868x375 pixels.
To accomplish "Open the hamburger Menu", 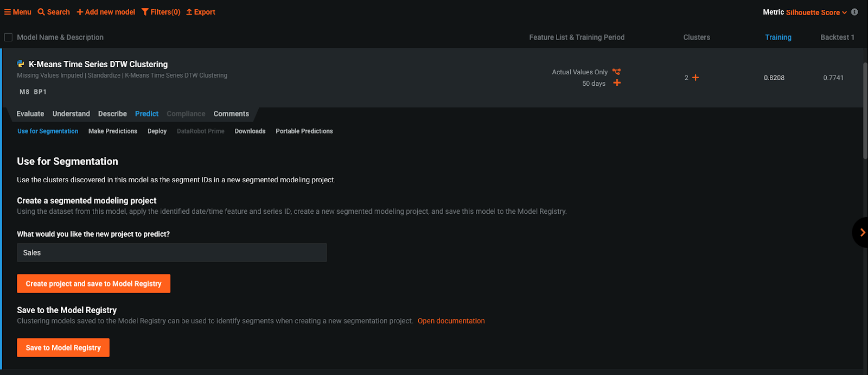I will click(17, 12).
